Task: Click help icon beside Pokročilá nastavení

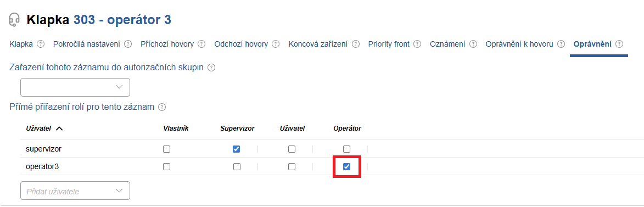Action: coord(128,44)
